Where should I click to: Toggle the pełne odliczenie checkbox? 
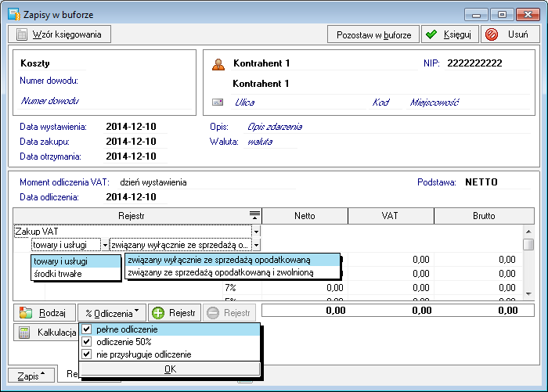point(87,329)
